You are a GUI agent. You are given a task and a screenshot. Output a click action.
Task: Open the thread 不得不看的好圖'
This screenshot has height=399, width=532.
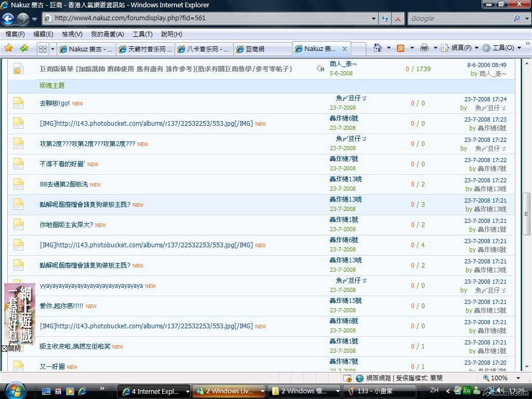62,164
